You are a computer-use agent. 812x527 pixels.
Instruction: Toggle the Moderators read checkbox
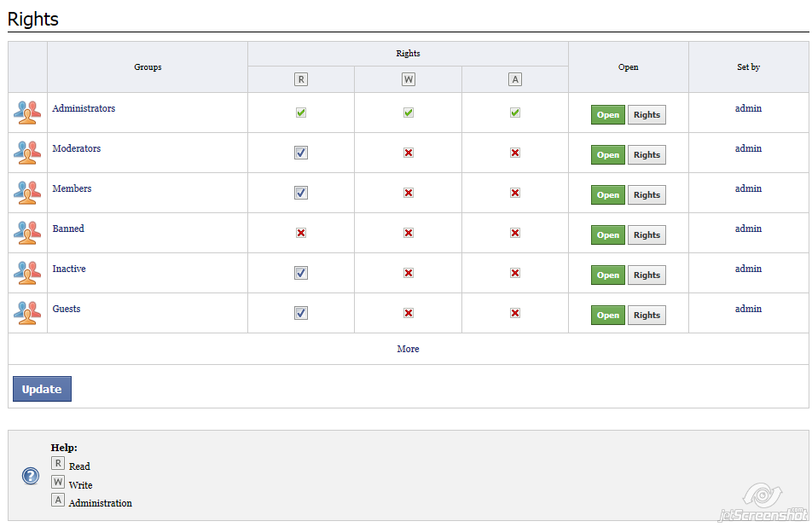click(301, 153)
